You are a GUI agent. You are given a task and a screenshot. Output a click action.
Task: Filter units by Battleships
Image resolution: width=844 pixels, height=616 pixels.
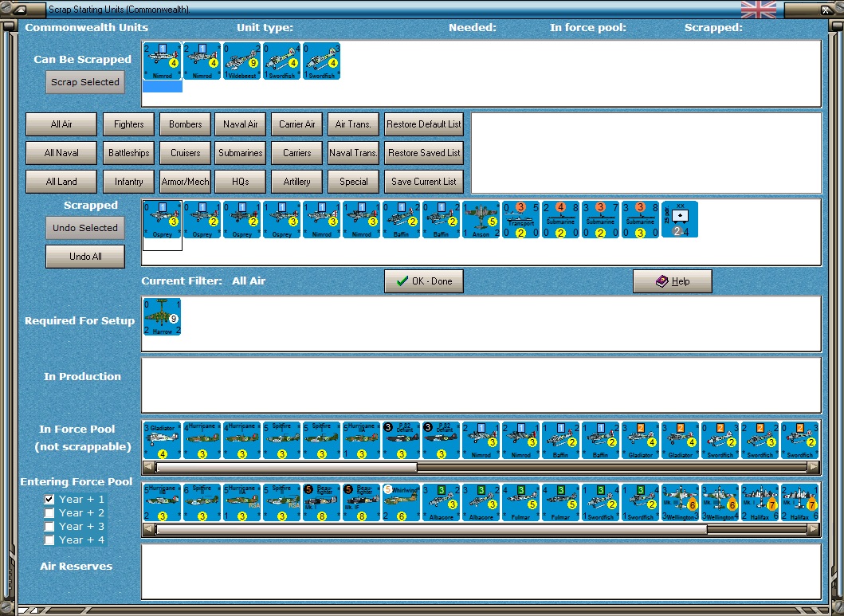128,153
